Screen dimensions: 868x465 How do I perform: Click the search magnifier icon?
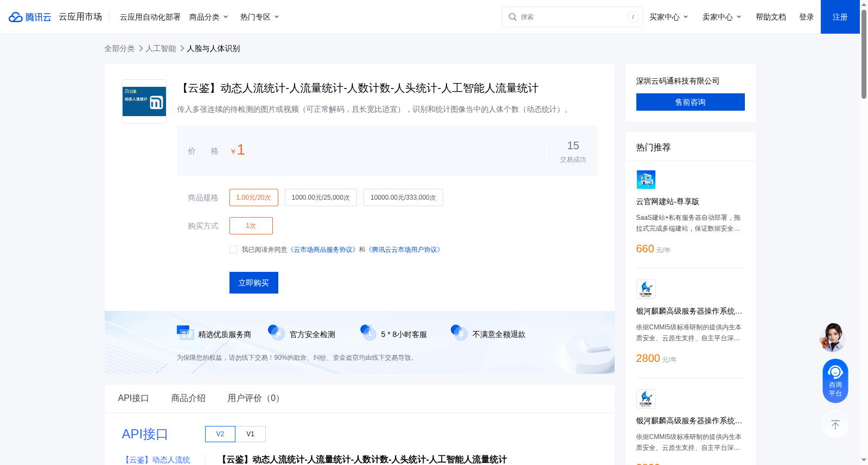pos(512,17)
